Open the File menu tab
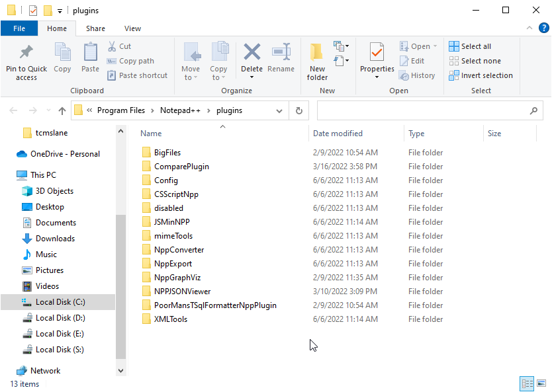The image size is (552, 392). 19,28
